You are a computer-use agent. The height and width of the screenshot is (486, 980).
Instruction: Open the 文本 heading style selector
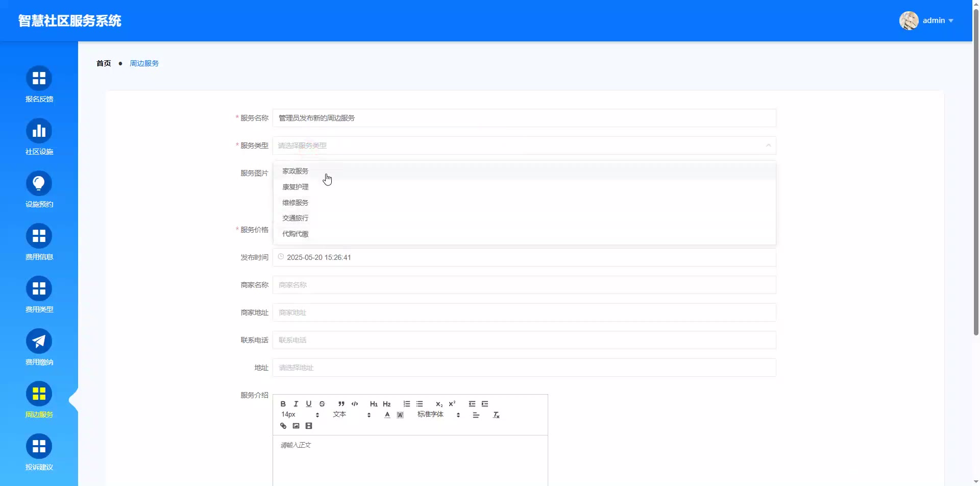[352, 415]
